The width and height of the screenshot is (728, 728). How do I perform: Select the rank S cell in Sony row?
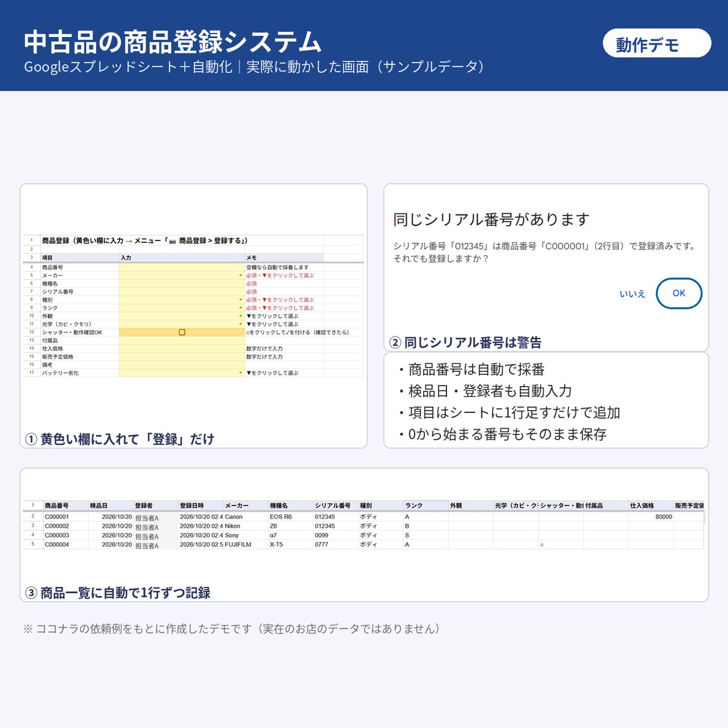pyautogui.click(x=425, y=535)
